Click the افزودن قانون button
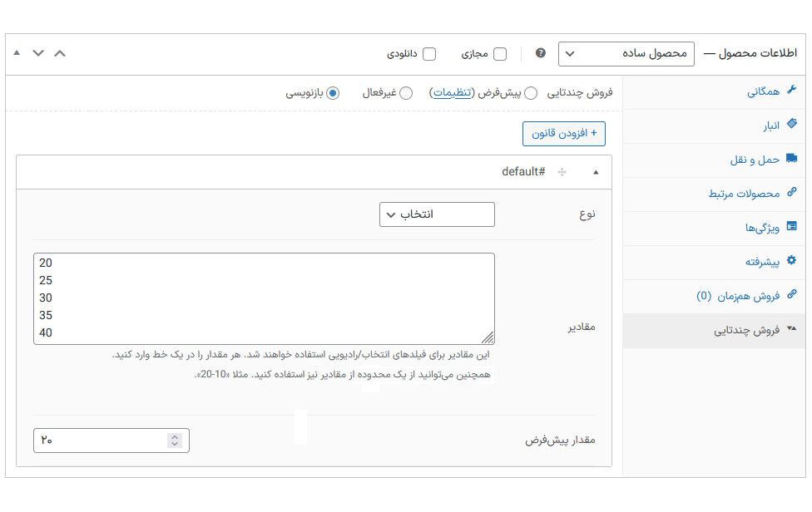 [564, 134]
